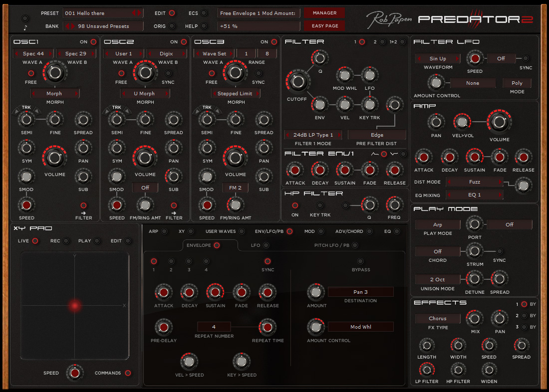Open the Morph dropdown in OSC1
This screenshot has height=392, width=549.
click(55, 93)
